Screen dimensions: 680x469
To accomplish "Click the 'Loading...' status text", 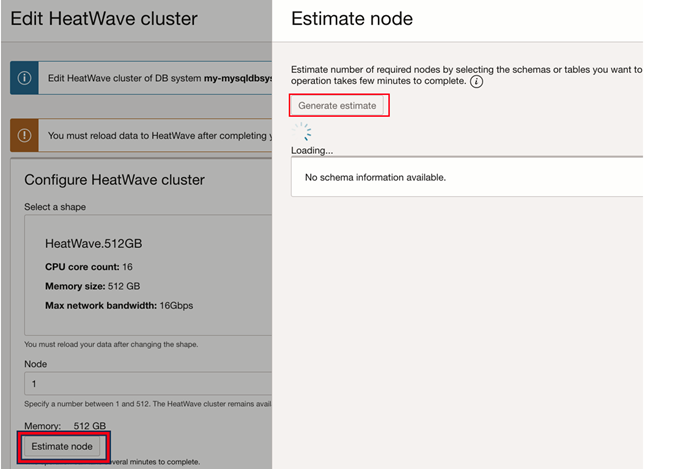I will tap(312, 150).
